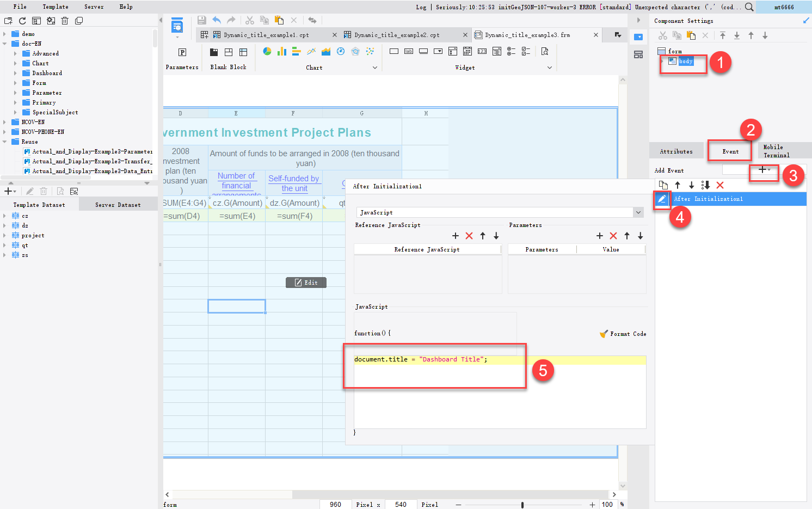The image size is (812, 509).
Task: Close Dynamic_title_example3.frm tab
Action: (x=596, y=35)
